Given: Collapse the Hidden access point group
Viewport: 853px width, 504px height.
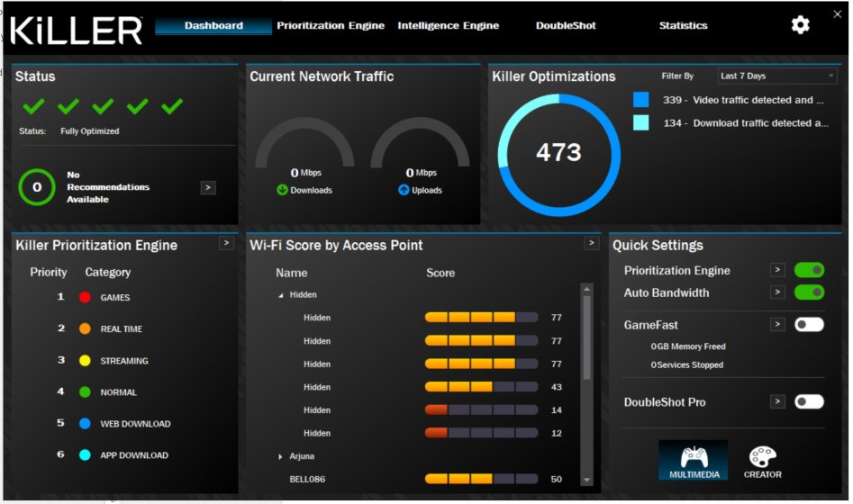Looking at the screenshot, I should click(280, 295).
